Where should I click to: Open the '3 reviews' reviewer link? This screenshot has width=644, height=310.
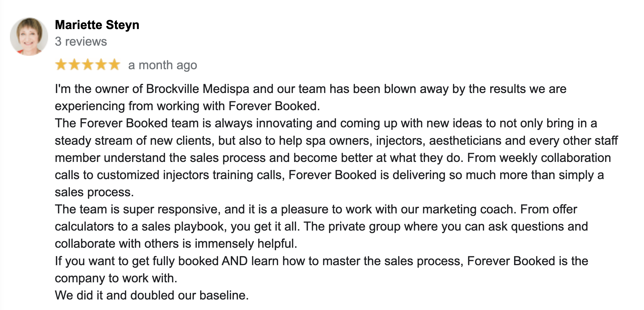click(81, 42)
